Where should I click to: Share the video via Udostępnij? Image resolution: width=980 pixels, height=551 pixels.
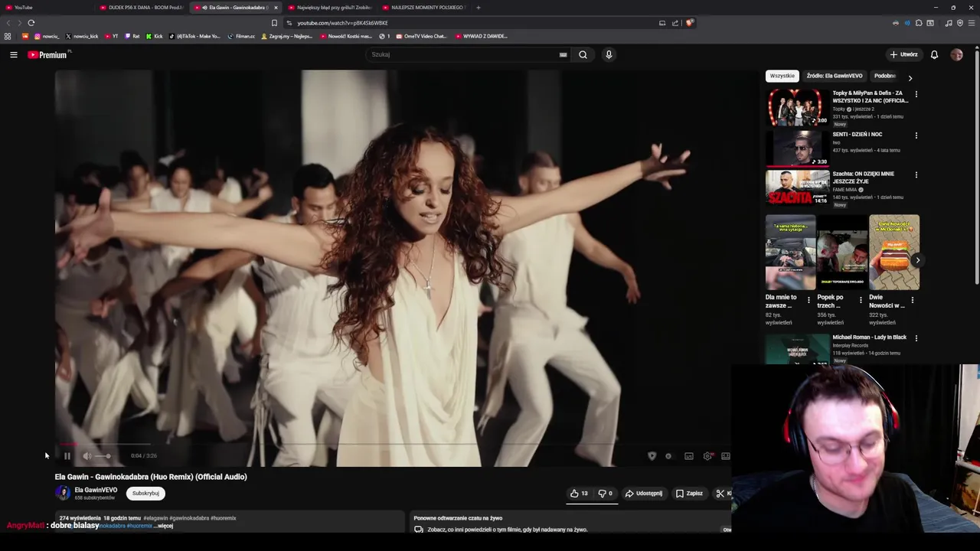coord(644,494)
